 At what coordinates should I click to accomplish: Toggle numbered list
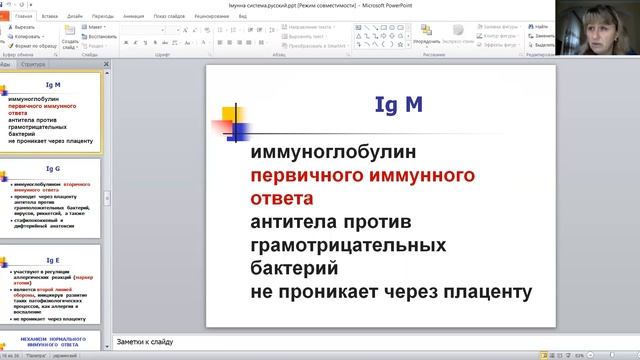tap(234, 30)
